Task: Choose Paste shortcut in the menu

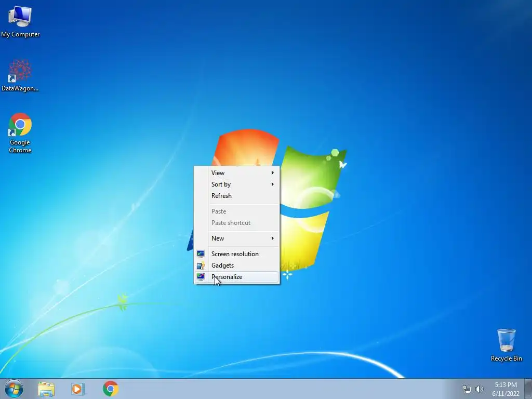Action: (237, 223)
